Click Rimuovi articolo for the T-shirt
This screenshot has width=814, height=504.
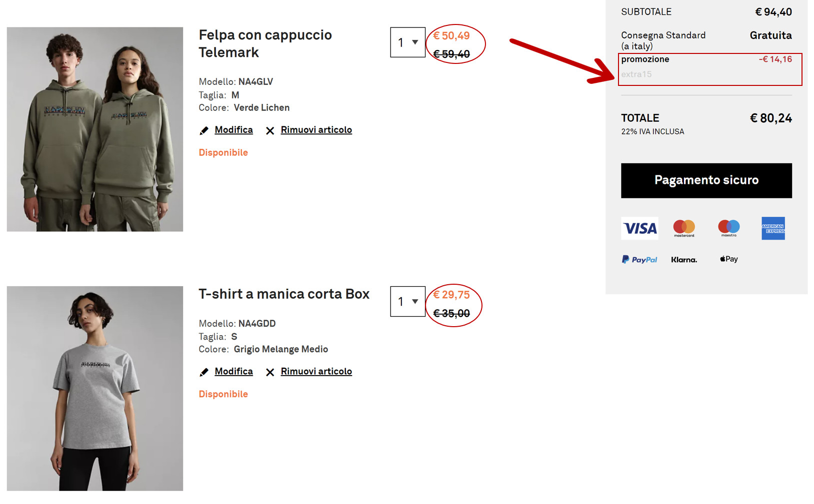pyautogui.click(x=316, y=371)
